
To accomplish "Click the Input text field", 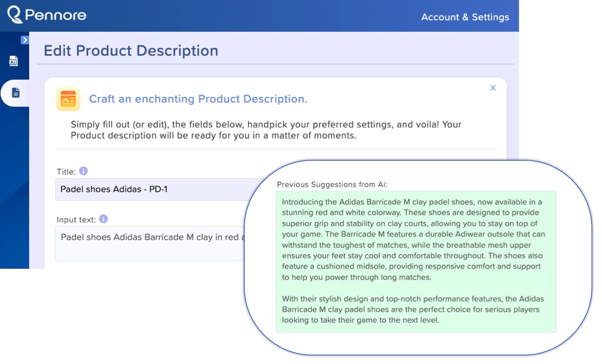I will (150, 243).
